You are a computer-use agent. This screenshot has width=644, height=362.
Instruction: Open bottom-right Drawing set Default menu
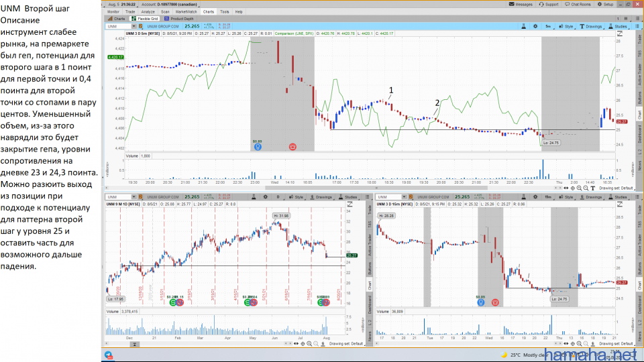616,344
